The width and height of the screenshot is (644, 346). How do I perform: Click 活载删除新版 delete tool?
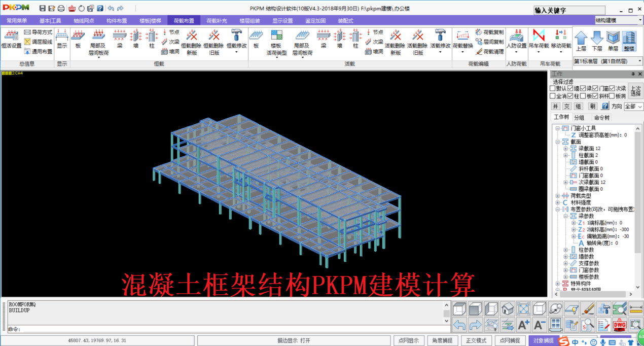click(396, 42)
